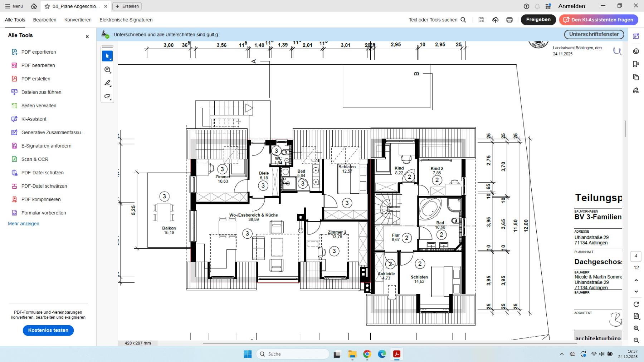The width and height of the screenshot is (644, 362).
Task: Select the comment tool in the quick toolbar
Action: coord(107,70)
